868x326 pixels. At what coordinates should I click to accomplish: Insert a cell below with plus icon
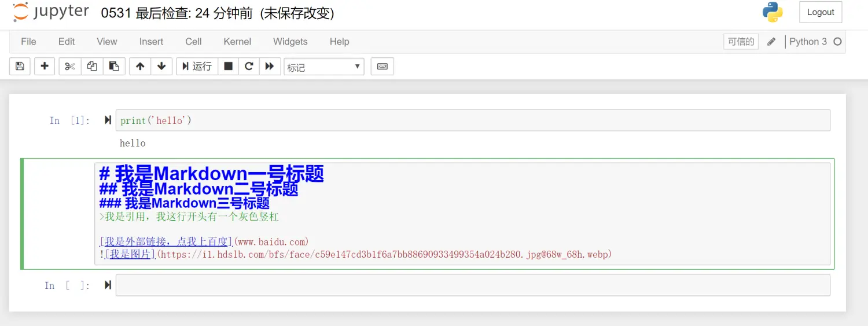coord(45,67)
